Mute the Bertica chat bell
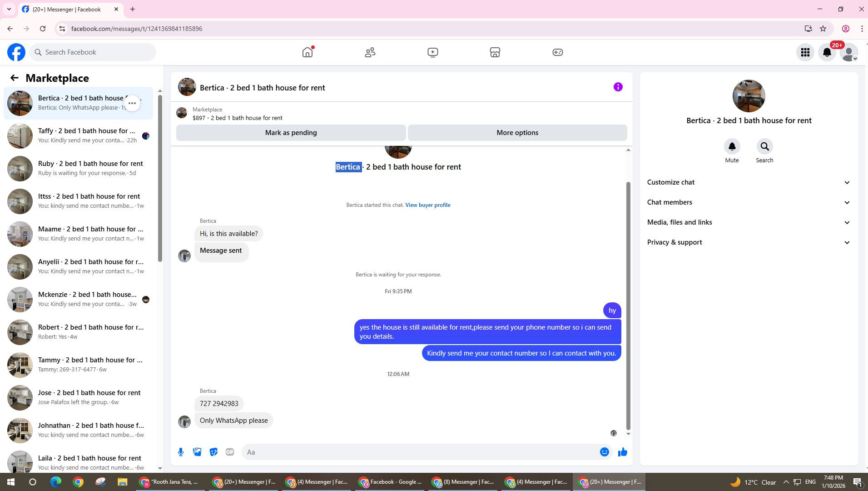This screenshot has width=868, height=491. (732, 146)
